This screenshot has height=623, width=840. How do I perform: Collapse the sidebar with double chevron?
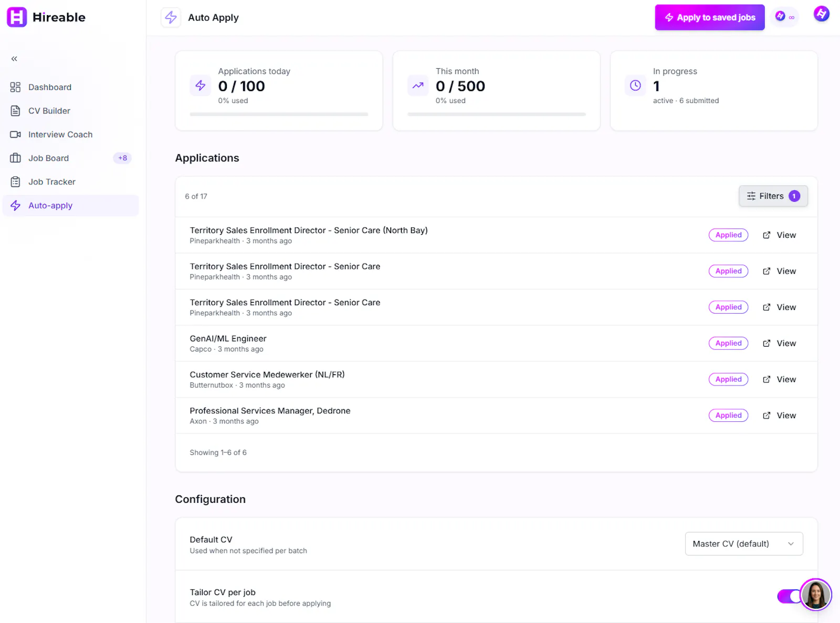[x=14, y=59]
